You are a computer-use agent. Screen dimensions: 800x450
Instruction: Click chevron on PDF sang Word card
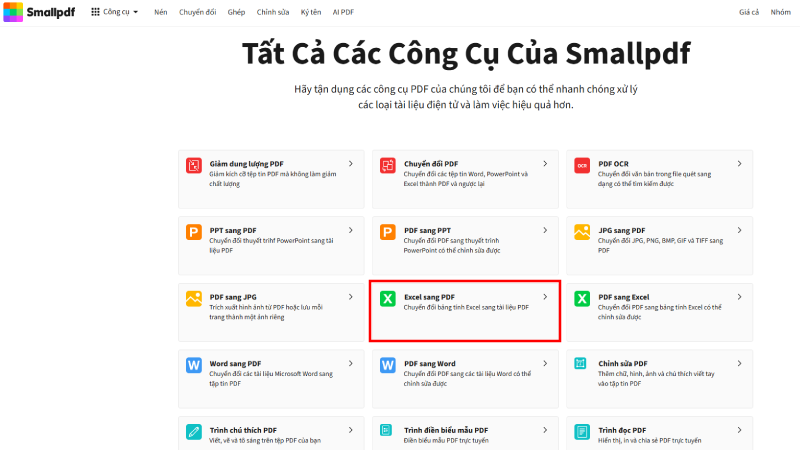click(x=545, y=363)
